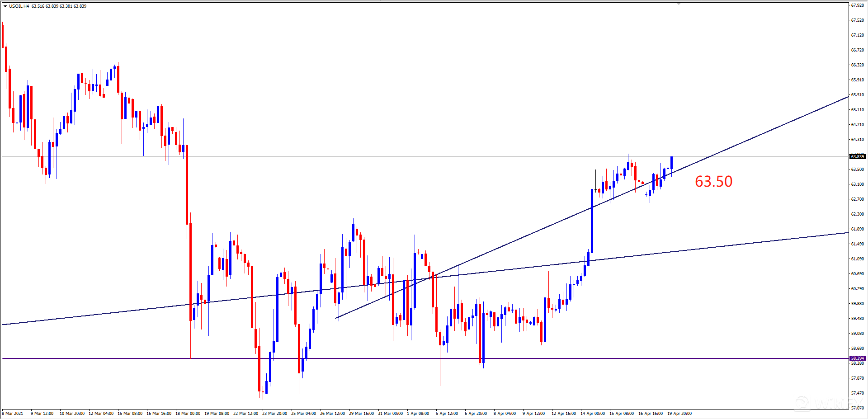Select the red 63.50 text label

pyautogui.click(x=713, y=181)
